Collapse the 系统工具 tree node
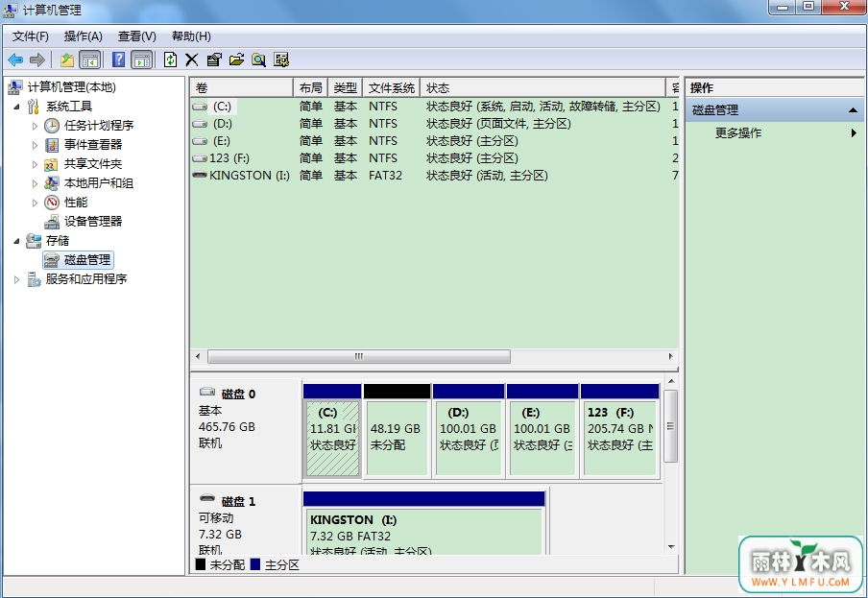 click(x=16, y=107)
